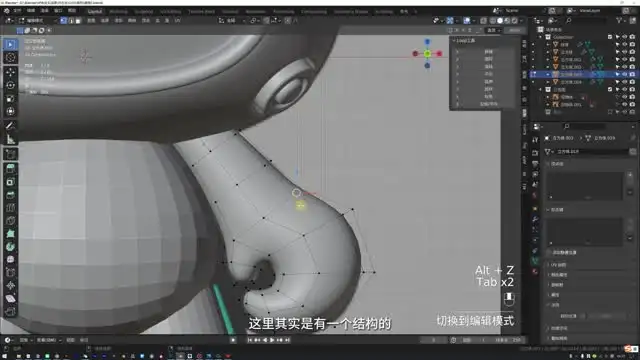Open Render properties tab
This screenshot has height=360, width=640.
tap(535, 153)
